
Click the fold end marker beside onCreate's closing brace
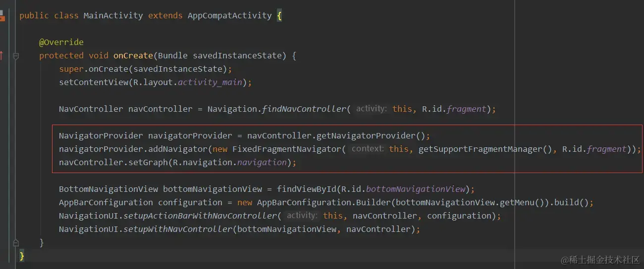tap(16, 243)
